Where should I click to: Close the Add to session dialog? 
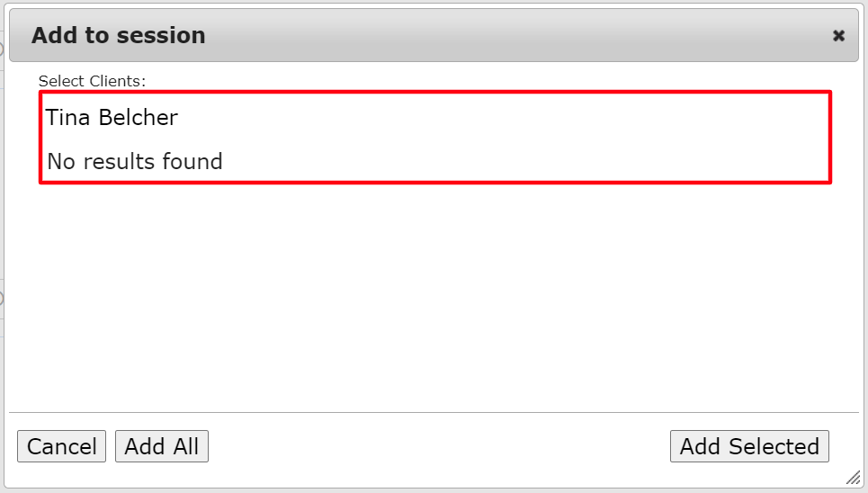pyautogui.click(x=838, y=36)
